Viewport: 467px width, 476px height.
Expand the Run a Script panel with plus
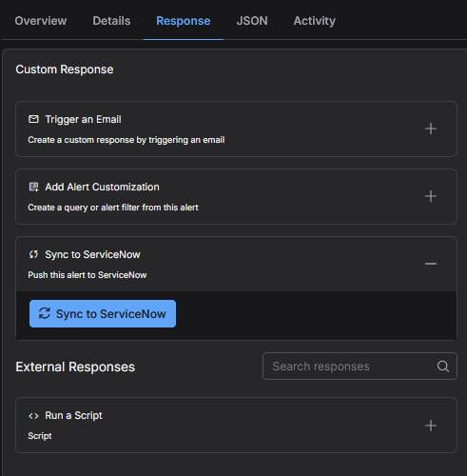click(x=431, y=426)
